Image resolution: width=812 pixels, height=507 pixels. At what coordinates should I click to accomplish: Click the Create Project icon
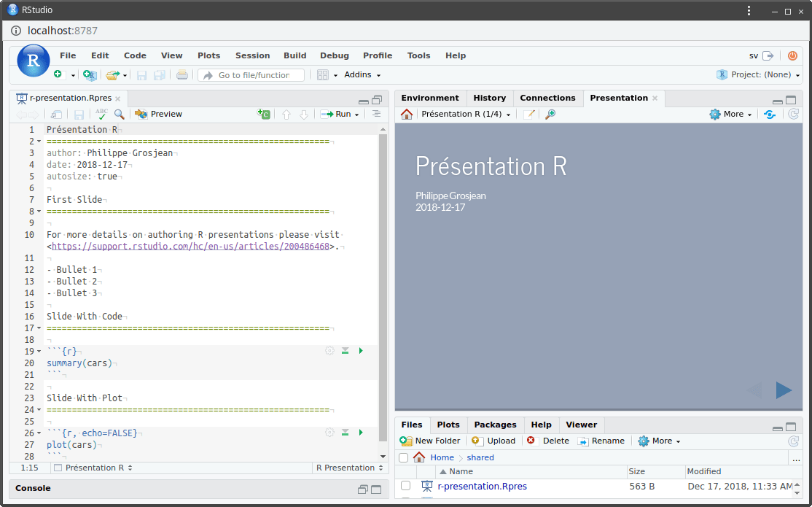(90, 75)
